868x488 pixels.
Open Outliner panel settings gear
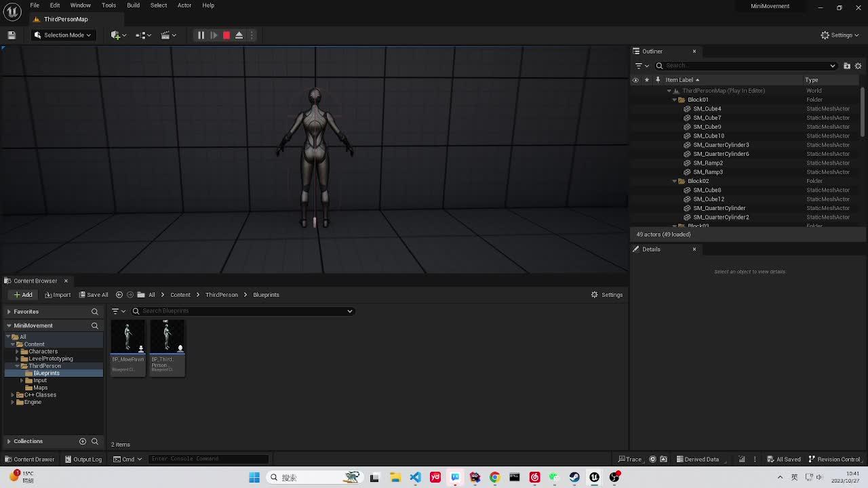click(858, 66)
